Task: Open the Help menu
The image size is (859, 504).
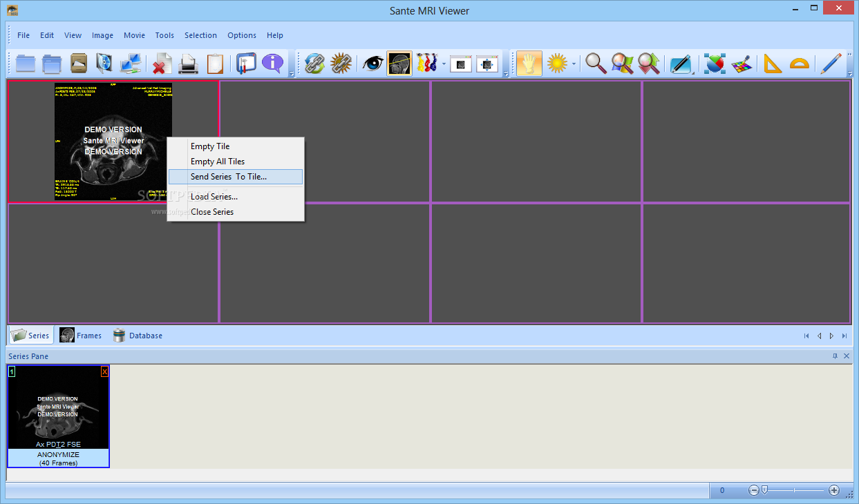Action: pyautogui.click(x=275, y=35)
